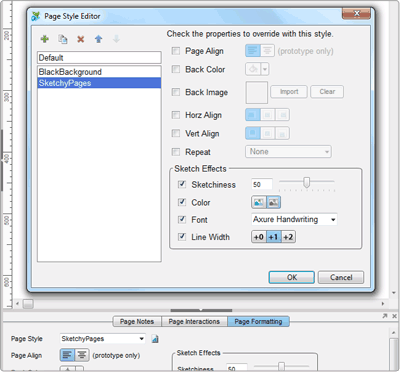Delete the selected style with red X
Screen dimensions: 400x372
80,39
